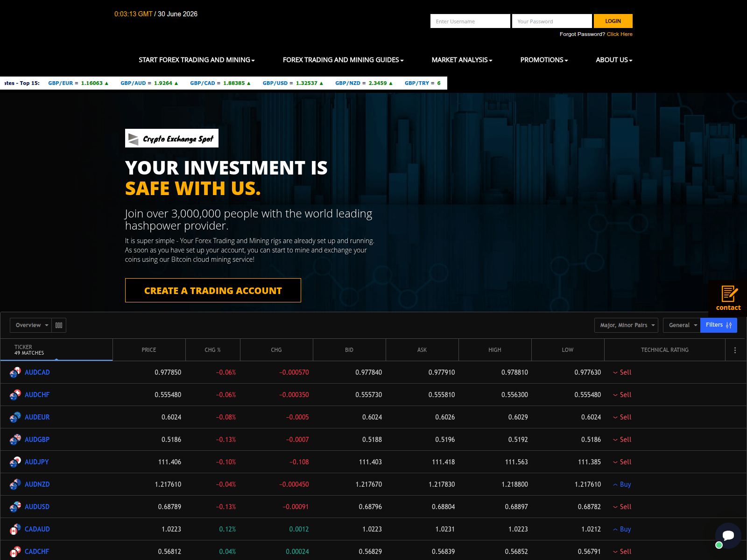Expand Forex Trading and Mining Guides menu

[343, 60]
